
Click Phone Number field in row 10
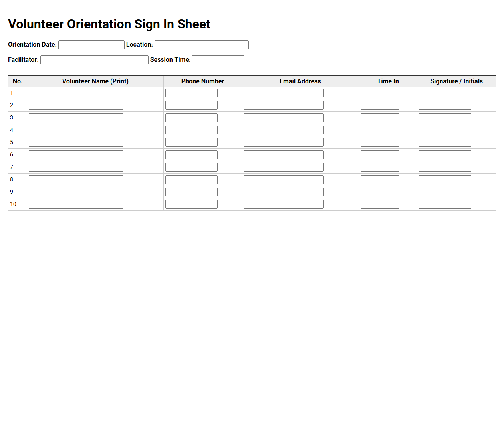click(191, 204)
